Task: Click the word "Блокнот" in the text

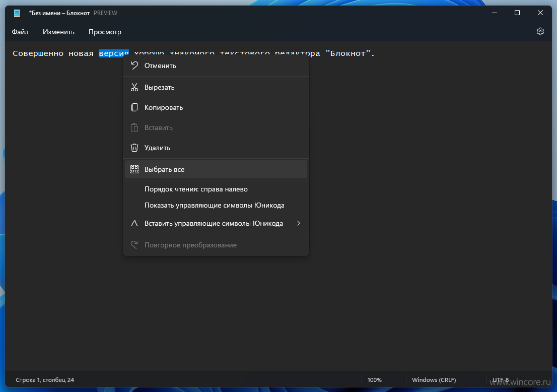Action: tap(348, 53)
